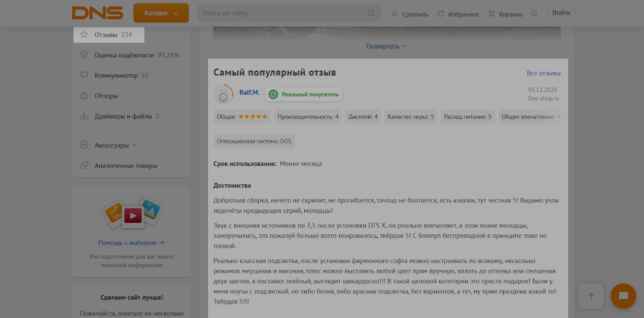Open Избранное favorites

458,14
